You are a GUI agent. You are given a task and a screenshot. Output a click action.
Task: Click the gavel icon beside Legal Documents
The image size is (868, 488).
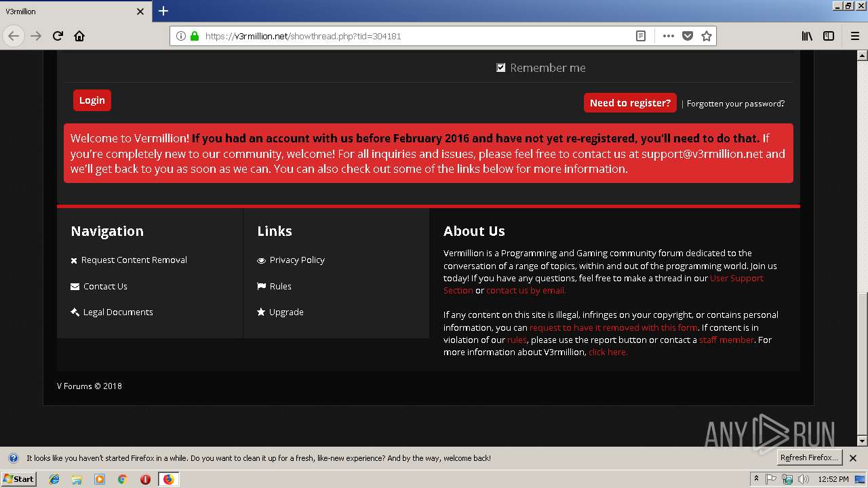pyautogui.click(x=75, y=312)
